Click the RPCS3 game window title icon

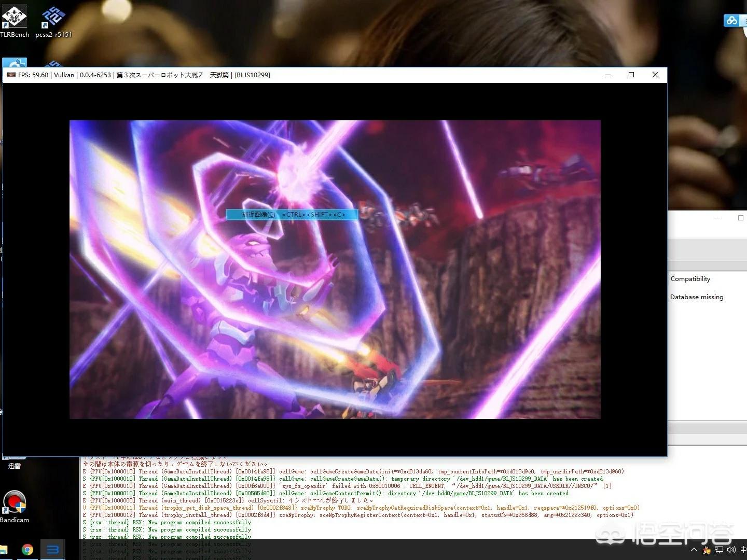[x=11, y=75]
